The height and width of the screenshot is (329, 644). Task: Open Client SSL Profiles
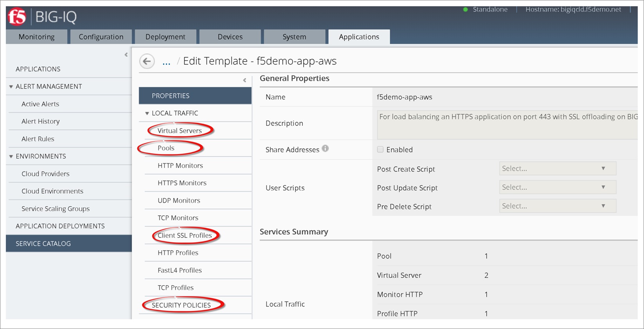(185, 235)
